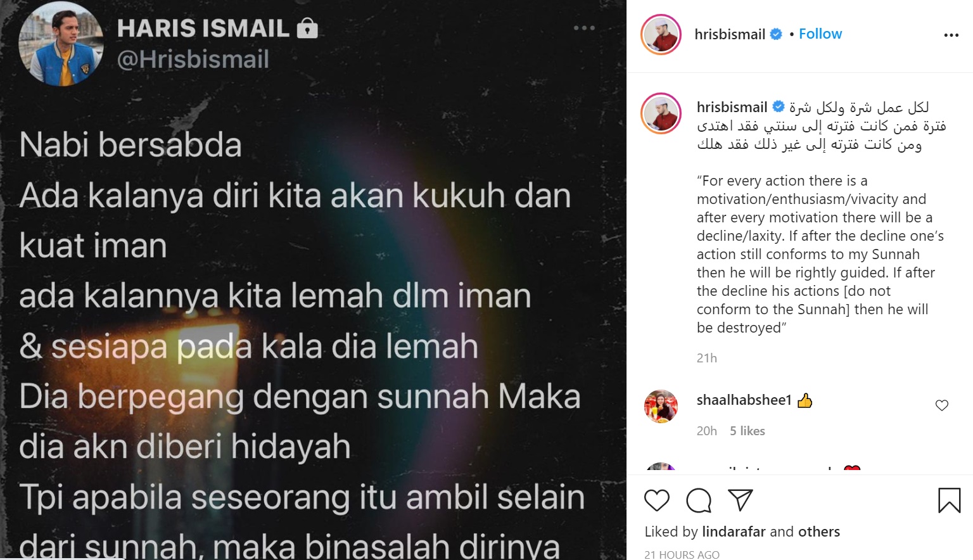Screen dimensions: 973x560
Task: Open lindarafar's profile from likes
Action: pos(734,531)
